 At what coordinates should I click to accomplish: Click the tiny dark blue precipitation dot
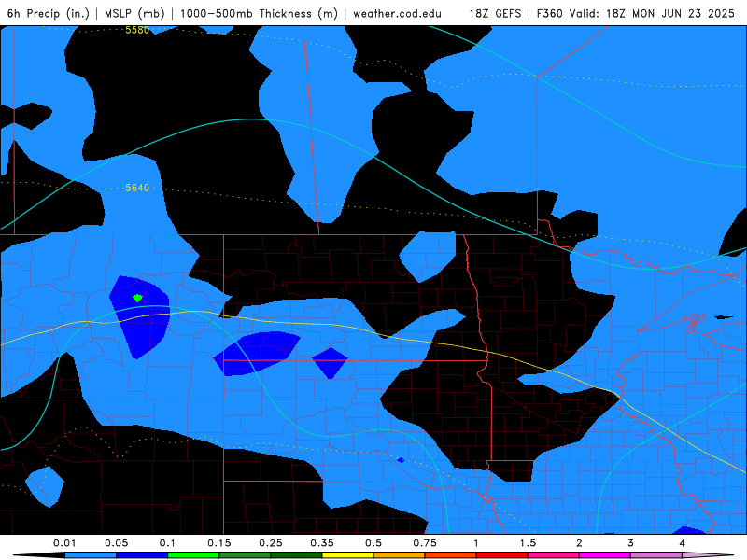pyautogui.click(x=401, y=460)
